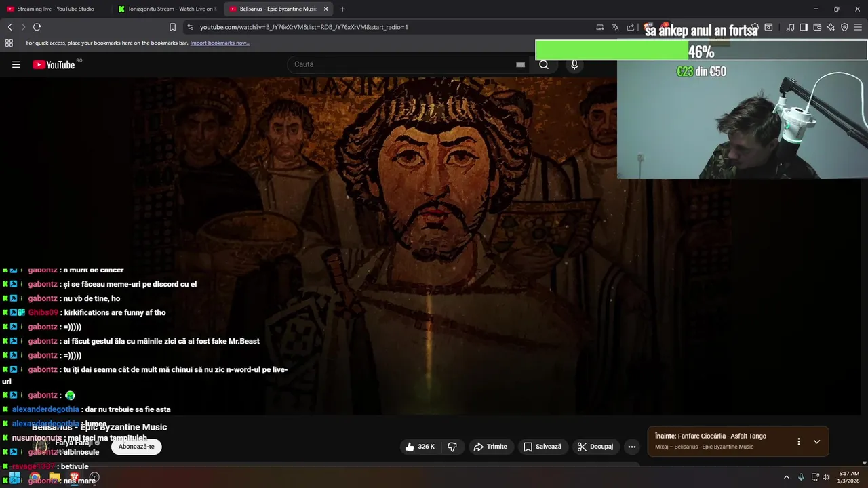Go to the YouTube home logo

click(x=54, y=64)
